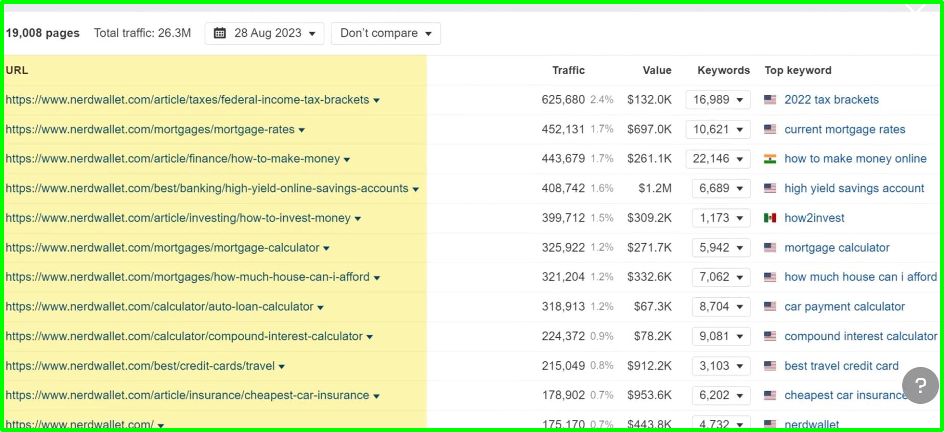The width and height of the screenshot is (944, 432).
Task: Expand the arrow after the how-much-house-can-i-afford URL
Action: [376, 277]
